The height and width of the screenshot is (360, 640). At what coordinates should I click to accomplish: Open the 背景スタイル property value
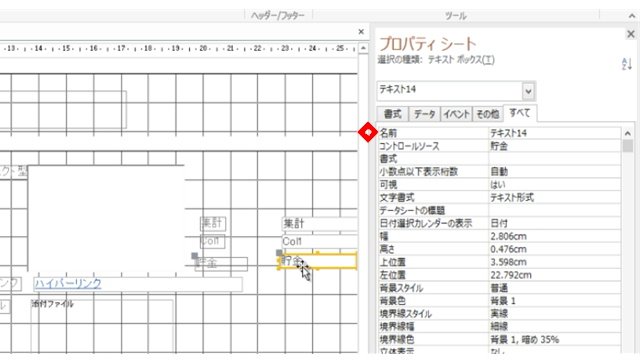[x=555, y=288]
